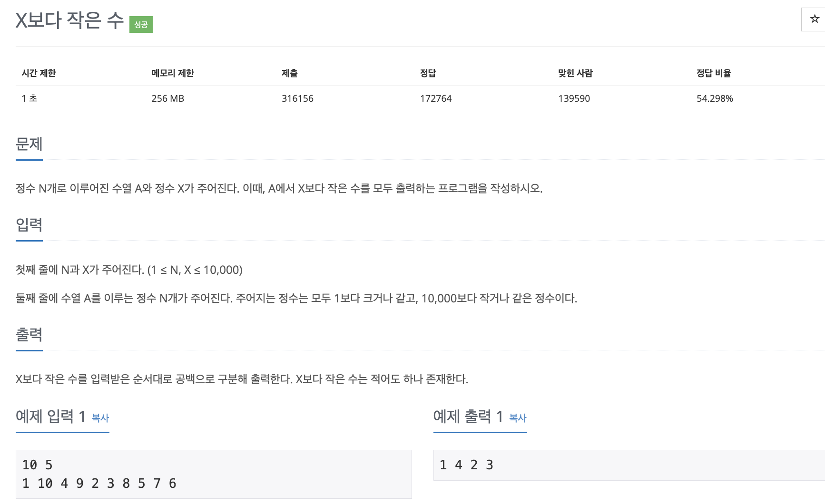This screenshot has width=825, height=504.
Task: Click the star bookmark icon
Action: coord(815,19)
